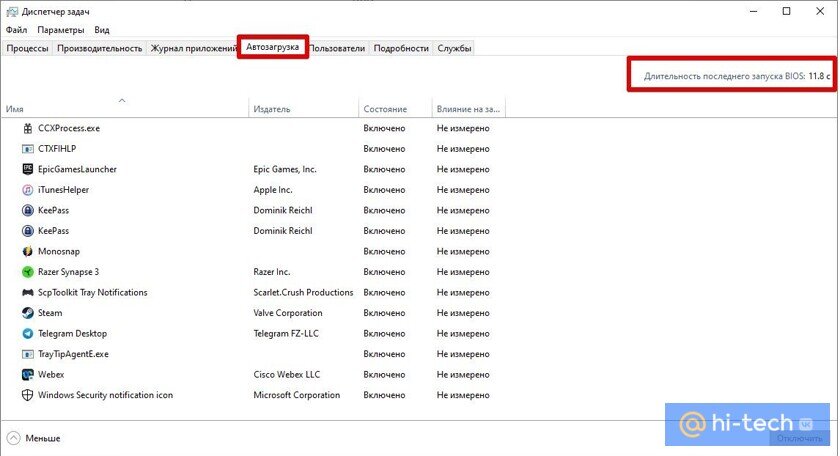Sort by the Влияние на запуск column header
This screenshot has height=456, width=840.
click(469, 109)
